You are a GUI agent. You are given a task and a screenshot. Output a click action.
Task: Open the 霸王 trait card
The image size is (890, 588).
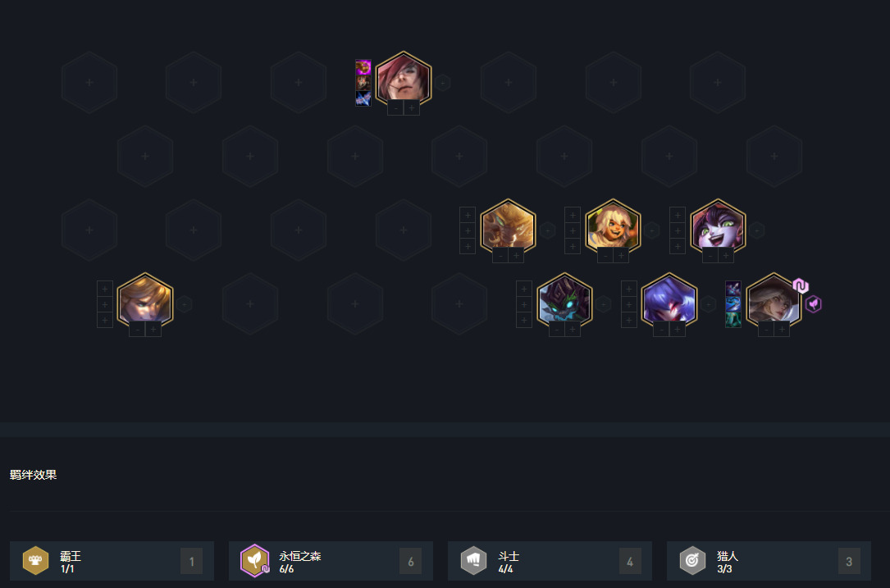[x=112, y=561]
